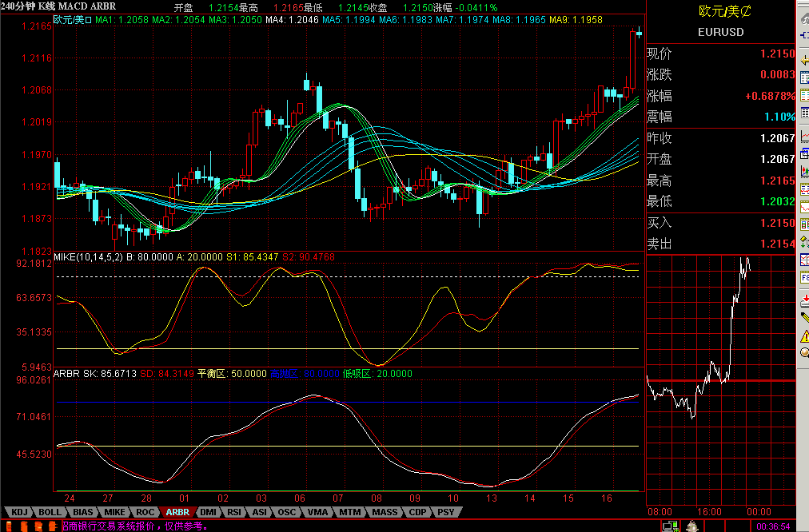Switch to the ASI indicator tab
809x532 pixels.
pyautogui.click(x=260, y=512)
